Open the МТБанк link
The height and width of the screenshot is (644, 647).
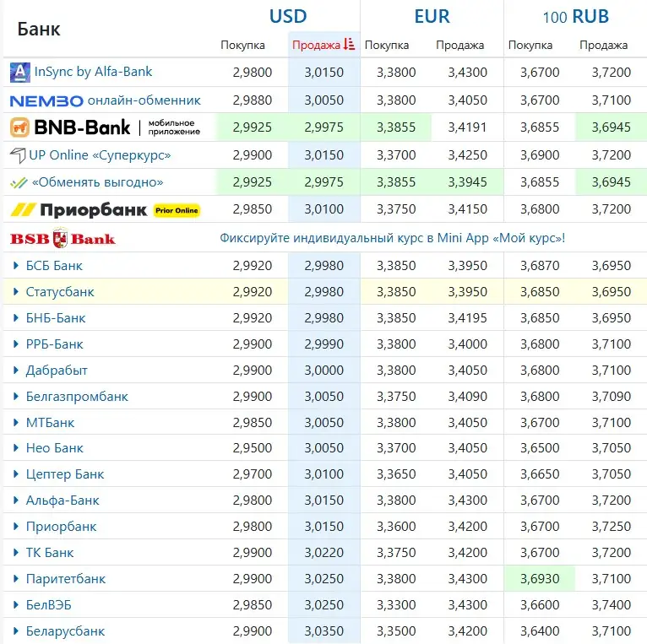[50, 422]
